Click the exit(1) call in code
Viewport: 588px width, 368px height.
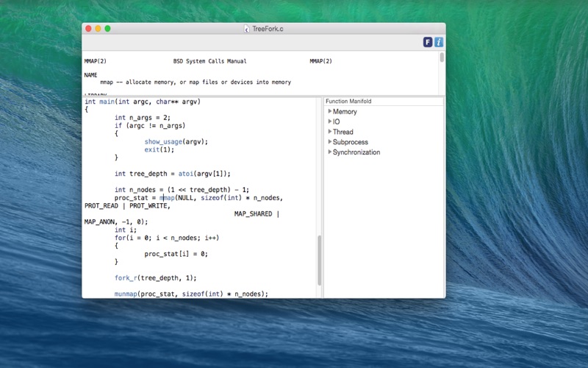point(159,149)
